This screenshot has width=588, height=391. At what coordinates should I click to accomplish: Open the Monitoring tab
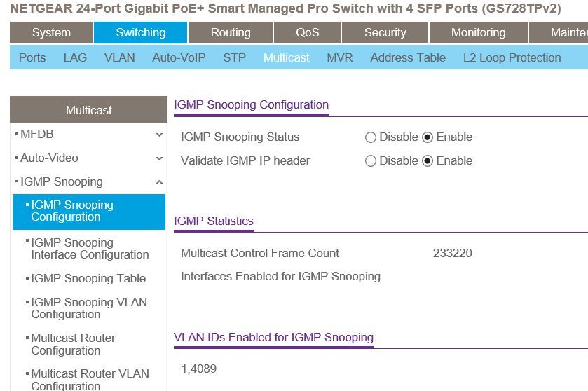(478, 32)
